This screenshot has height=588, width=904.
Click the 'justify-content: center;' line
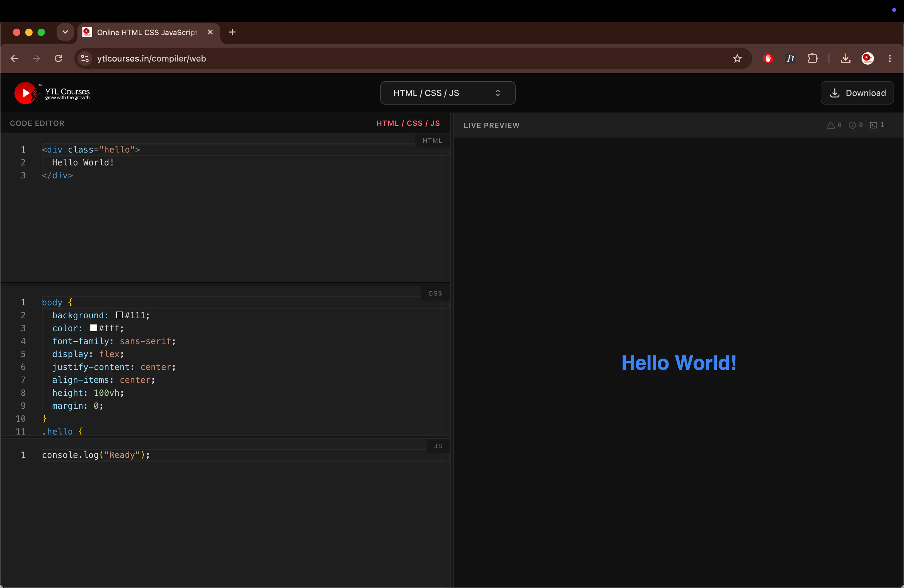(x=114, y=367)
